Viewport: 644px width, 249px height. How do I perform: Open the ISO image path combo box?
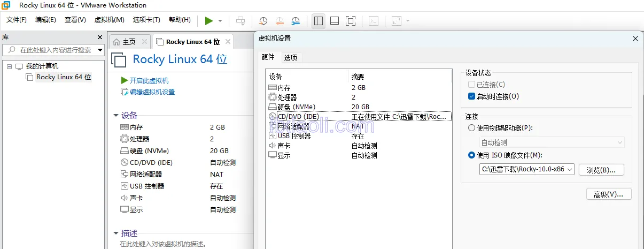click(x=526, y=169)
